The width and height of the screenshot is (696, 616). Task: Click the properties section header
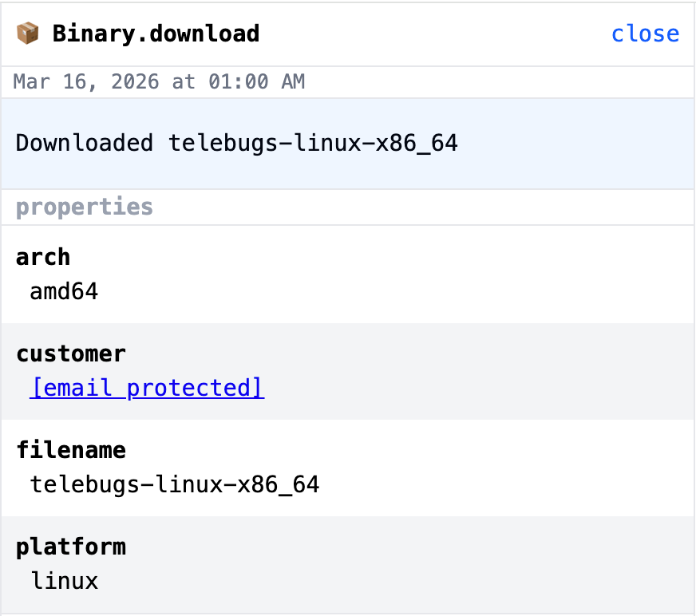(85, 207)
